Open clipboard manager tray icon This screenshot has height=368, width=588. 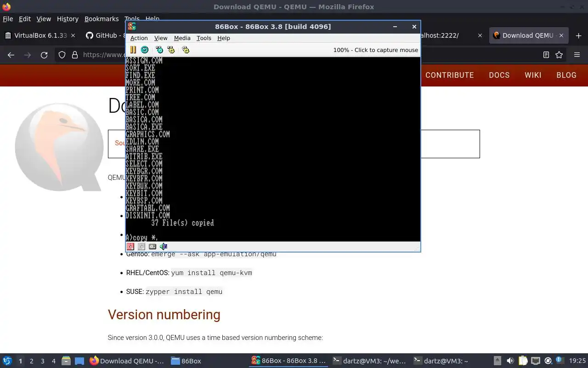[x=523, y=361]
